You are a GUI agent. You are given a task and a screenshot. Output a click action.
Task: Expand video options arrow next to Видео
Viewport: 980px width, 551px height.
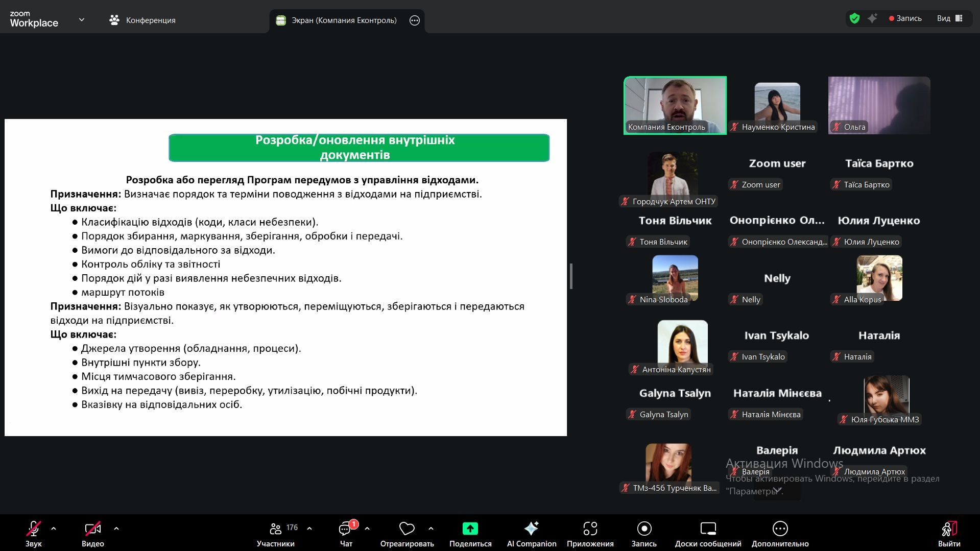(x=116, y=529)
